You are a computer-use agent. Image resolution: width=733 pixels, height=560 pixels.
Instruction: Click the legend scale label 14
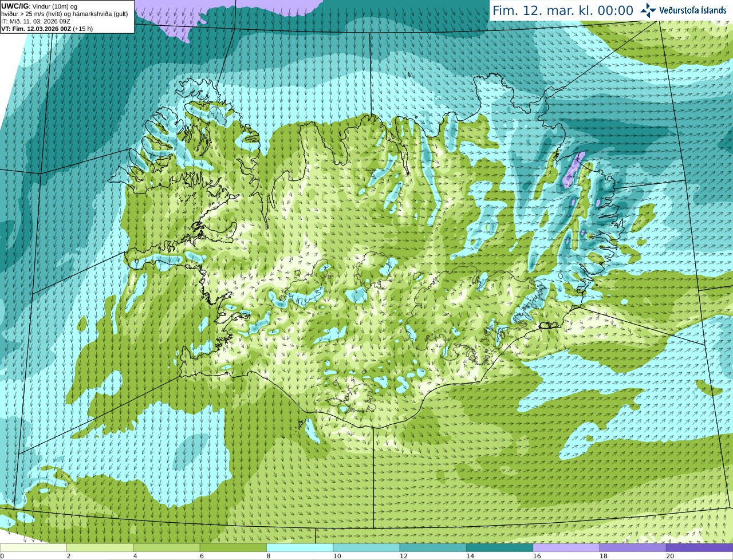point(471,556)
